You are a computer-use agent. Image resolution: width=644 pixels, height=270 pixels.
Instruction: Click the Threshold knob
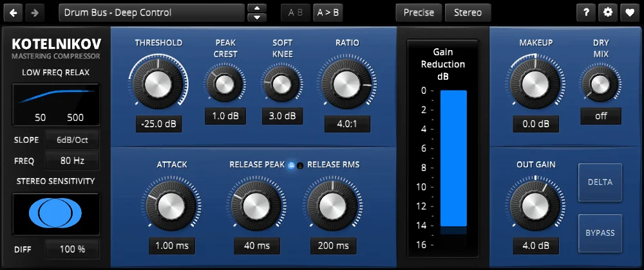[158, 84]
